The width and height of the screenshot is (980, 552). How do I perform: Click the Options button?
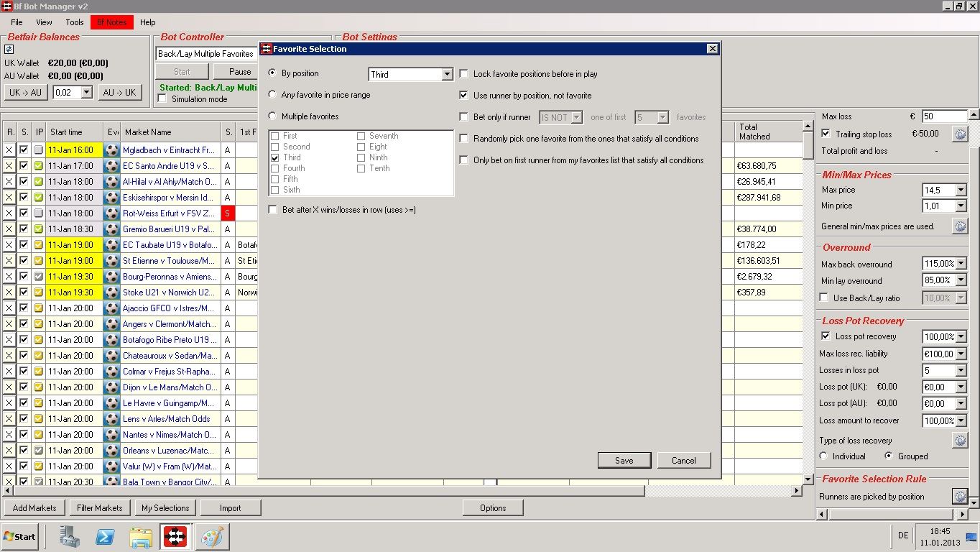(493, 508)
